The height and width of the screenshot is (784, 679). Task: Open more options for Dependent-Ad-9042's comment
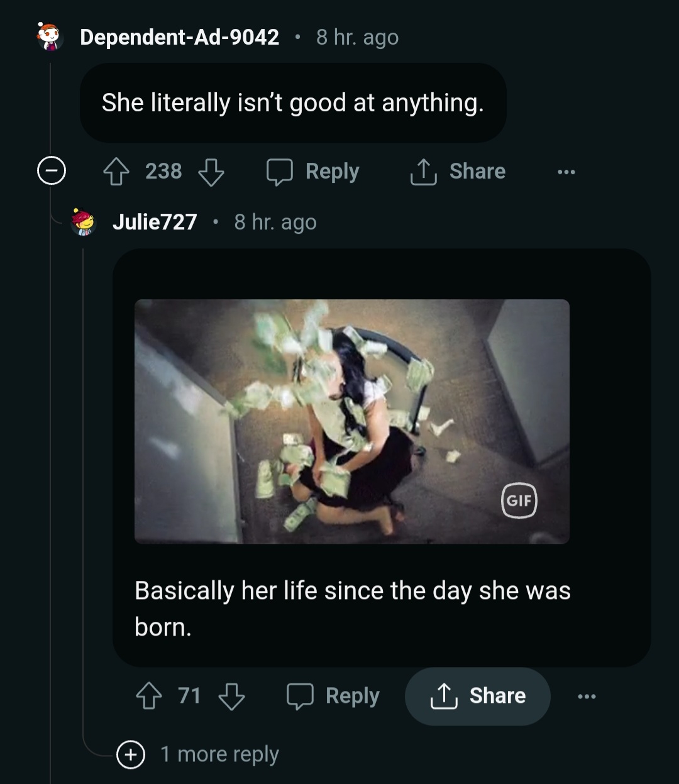click(x=566, y=172)
